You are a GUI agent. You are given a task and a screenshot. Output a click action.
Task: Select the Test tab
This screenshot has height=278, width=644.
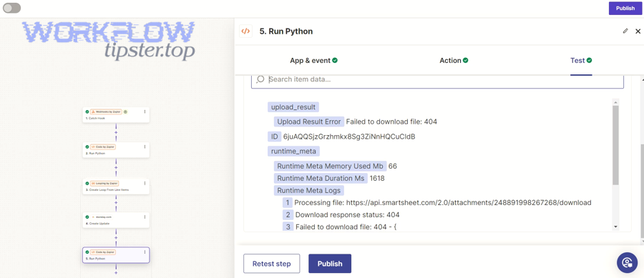click(x=581, y=60)
